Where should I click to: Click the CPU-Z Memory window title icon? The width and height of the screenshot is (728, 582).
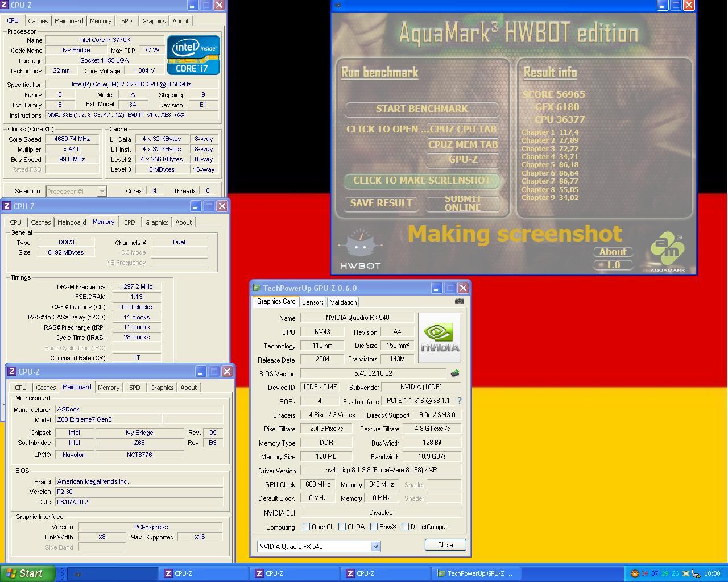7,206
